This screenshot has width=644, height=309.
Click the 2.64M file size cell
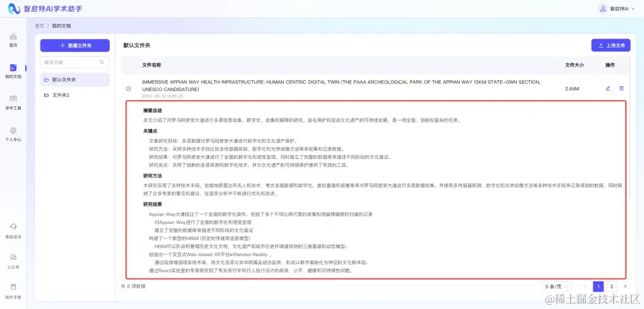point(572,89)
